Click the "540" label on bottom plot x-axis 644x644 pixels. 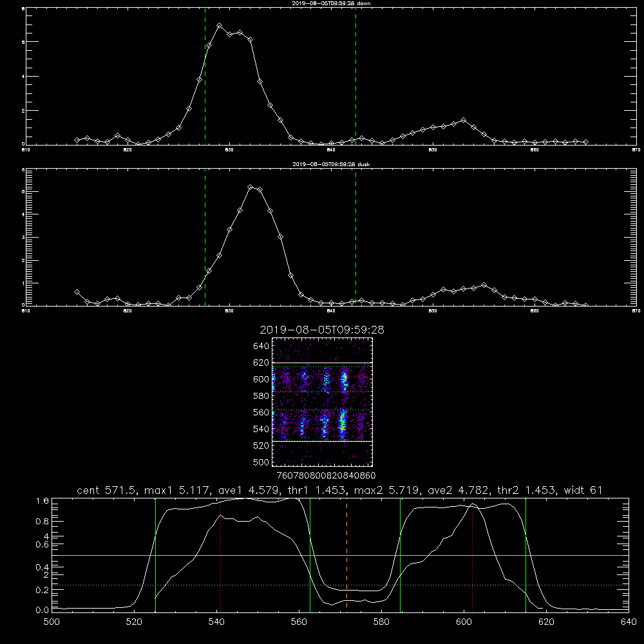(216, 621)
